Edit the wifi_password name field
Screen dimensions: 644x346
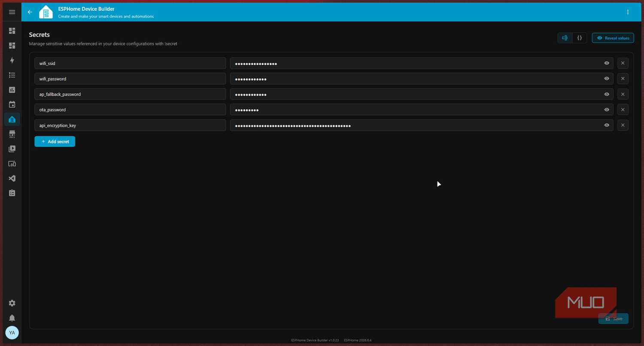[130, 79]
